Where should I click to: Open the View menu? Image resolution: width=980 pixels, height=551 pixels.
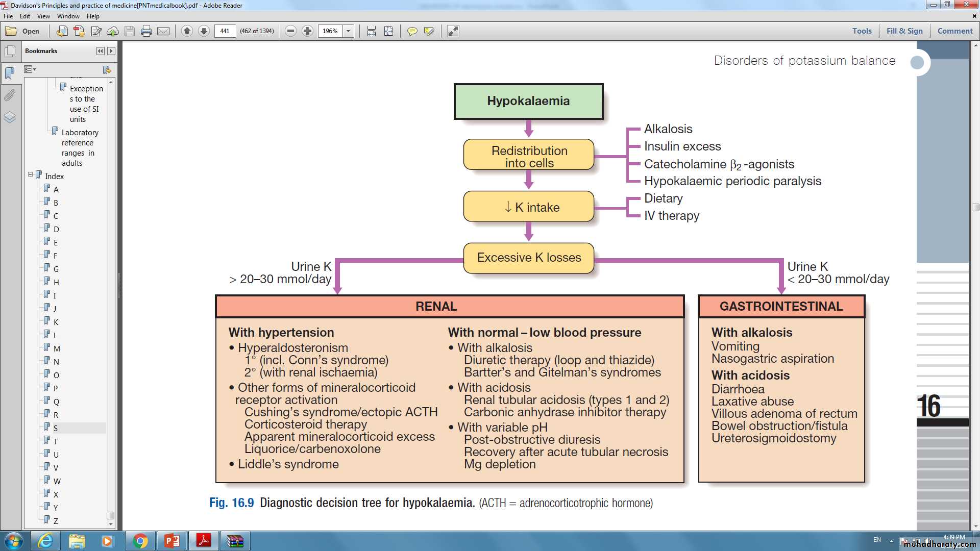[x=43, y=16]
